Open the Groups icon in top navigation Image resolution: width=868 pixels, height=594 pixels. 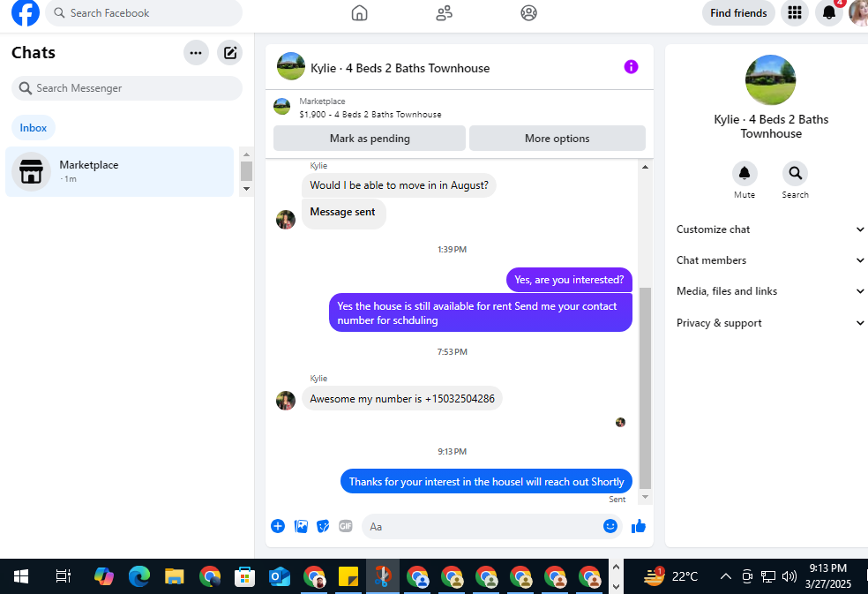click(x=528, y=12)
